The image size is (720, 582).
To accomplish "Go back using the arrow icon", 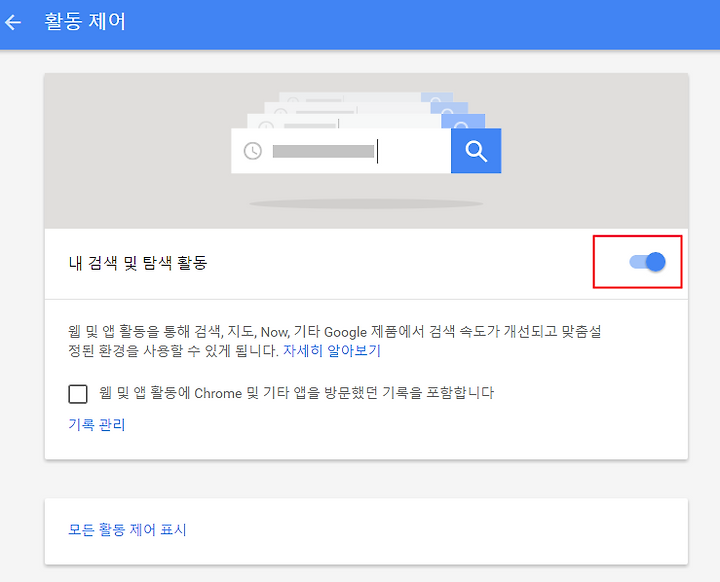I will pyautogui.click(x=13, y=22).
